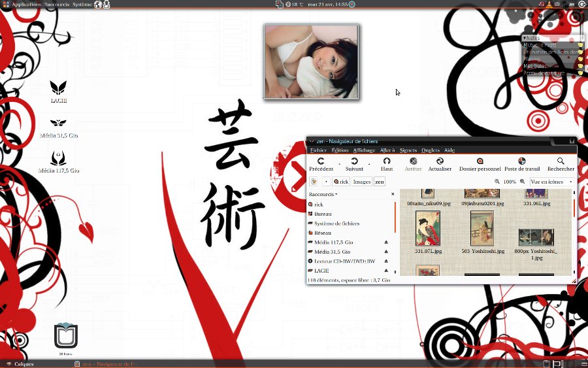Refresh the folder with Actualiser

coord(440,164)
